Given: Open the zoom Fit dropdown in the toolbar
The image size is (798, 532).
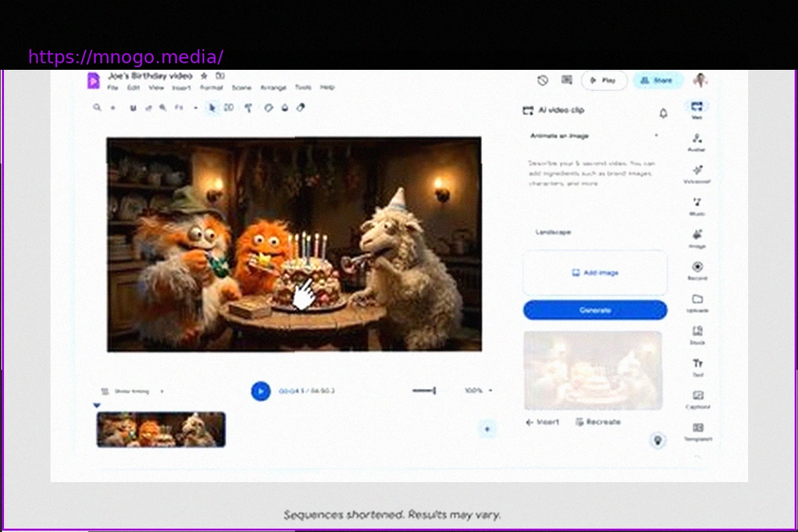Looking at the screenshot, I should pos(186,107).
